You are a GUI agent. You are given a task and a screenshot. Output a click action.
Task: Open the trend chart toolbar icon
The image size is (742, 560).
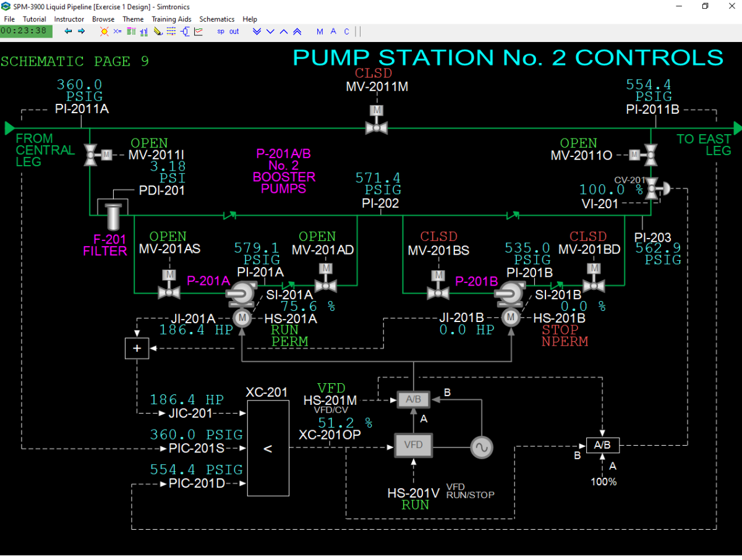tap(198, 32)
